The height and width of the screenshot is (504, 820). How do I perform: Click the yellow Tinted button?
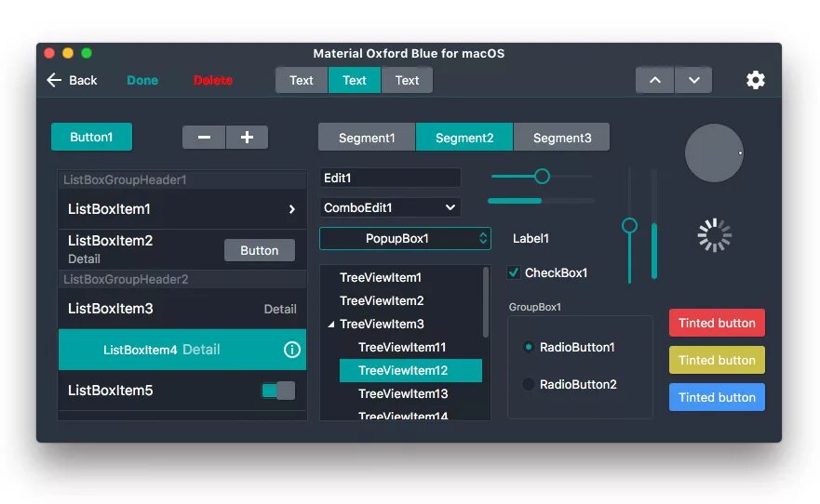coord(717,360)
